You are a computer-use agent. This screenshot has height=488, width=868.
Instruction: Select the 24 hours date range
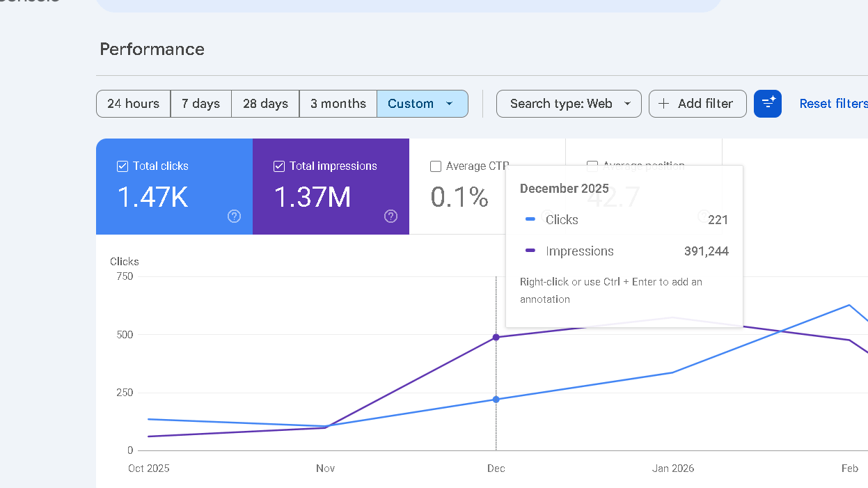pos(133,103)
